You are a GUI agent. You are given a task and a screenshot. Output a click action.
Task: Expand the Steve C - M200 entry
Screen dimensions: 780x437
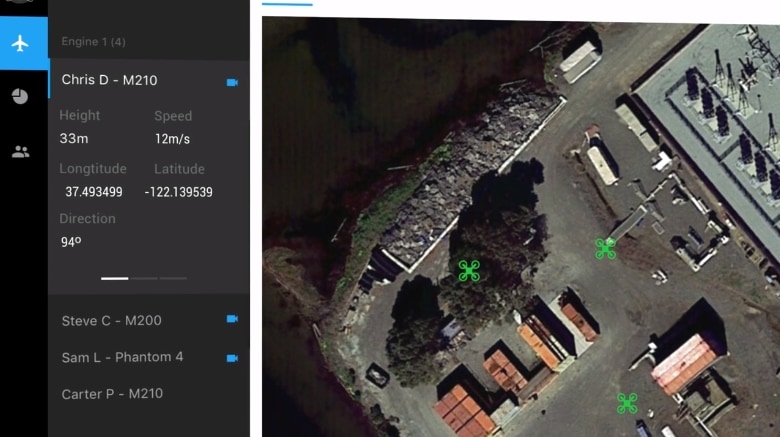pyautogui.click(x=111, y=321)
